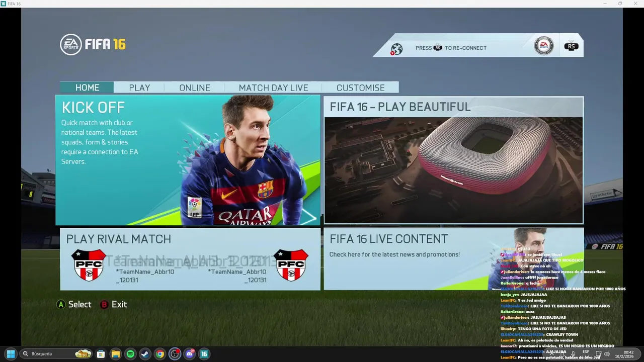The image size is (644, 362).
Task: Click the round EA Sports badge
Action: (x=543, y=46)
